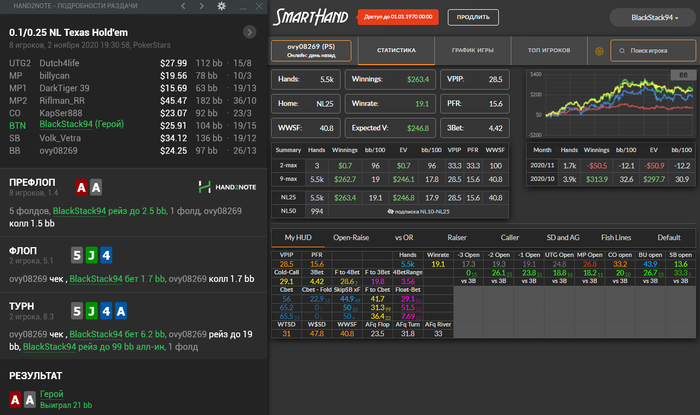Image resolution: width=700 pixels, height=415 pixels.
Task: Open hand details settings gear
Action: click(220, 7)
